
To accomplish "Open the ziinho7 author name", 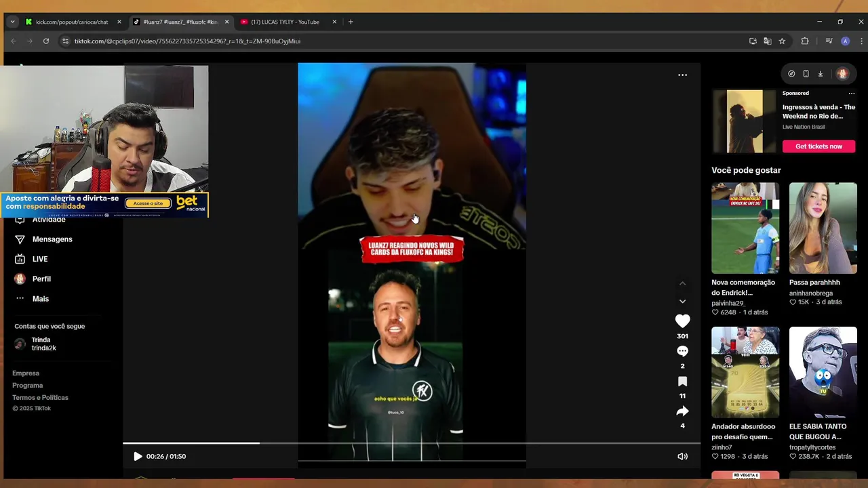I will (x=722, y=447).
